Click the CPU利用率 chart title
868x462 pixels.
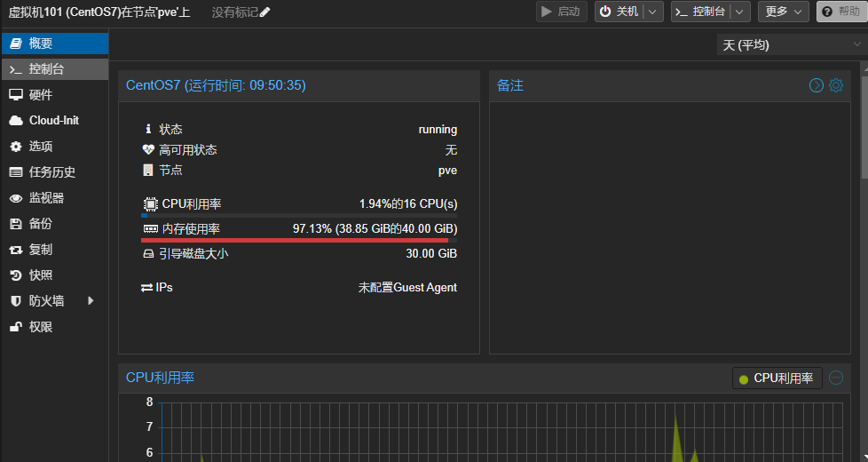point(160,378)
